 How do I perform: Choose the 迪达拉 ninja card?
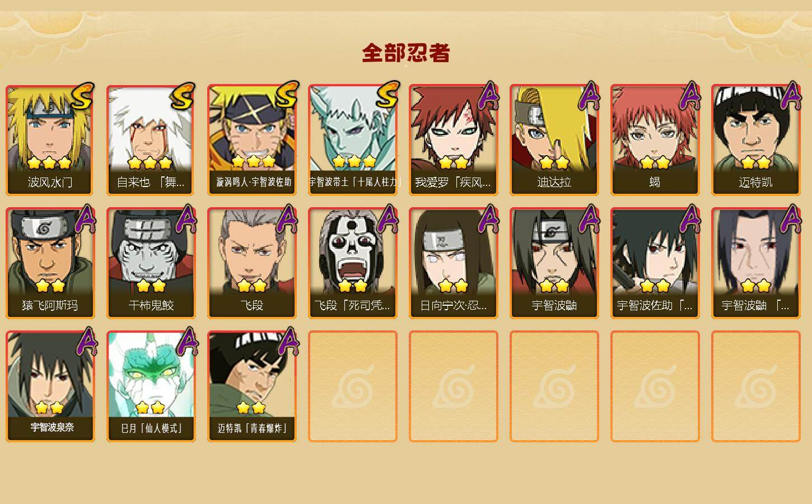click(x=554, y=140)
